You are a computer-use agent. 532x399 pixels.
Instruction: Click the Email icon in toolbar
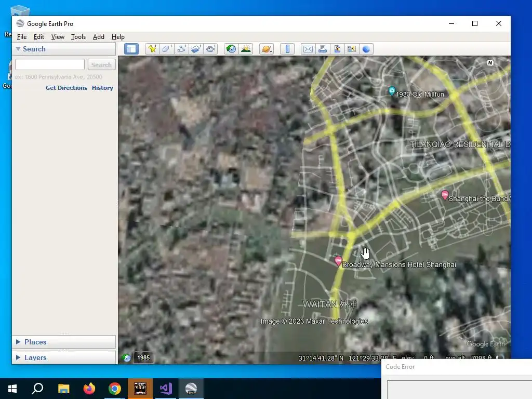coord(308,49)
